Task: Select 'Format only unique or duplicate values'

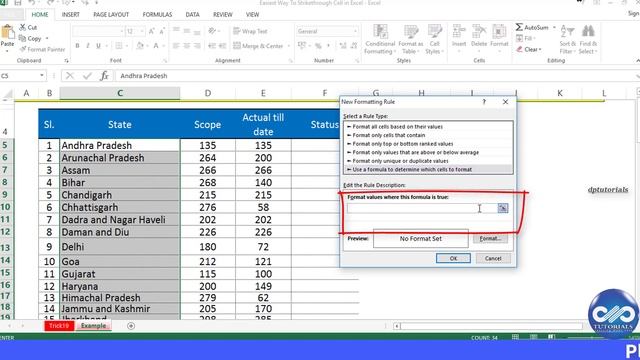Action: point(428,161)
